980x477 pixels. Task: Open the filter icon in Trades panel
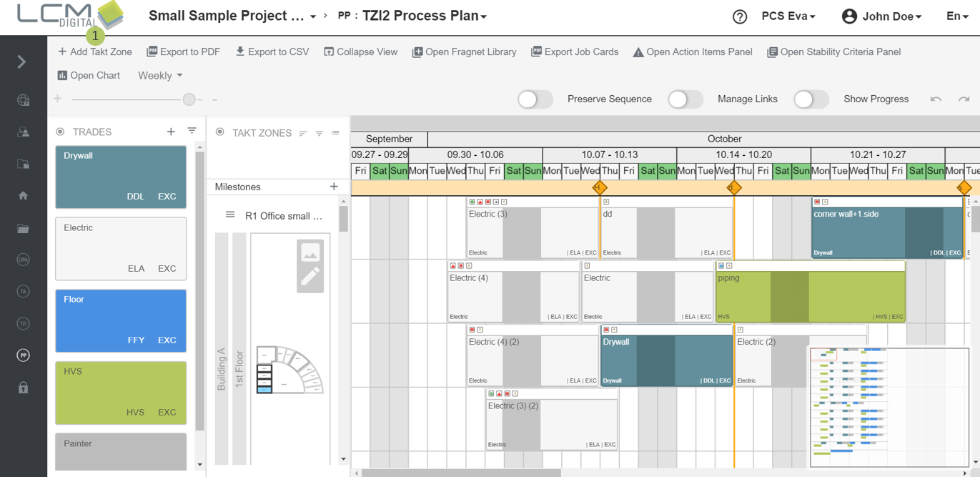click(192, 132)
